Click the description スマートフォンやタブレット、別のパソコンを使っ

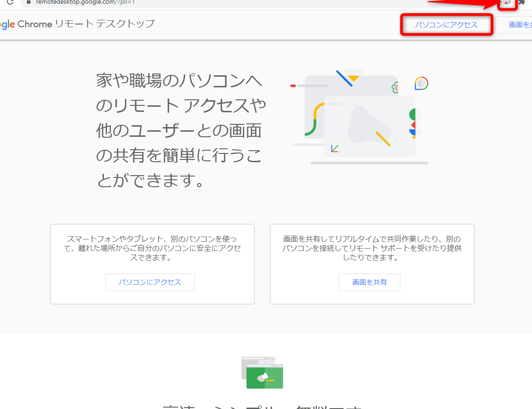(x=151, y=239)
